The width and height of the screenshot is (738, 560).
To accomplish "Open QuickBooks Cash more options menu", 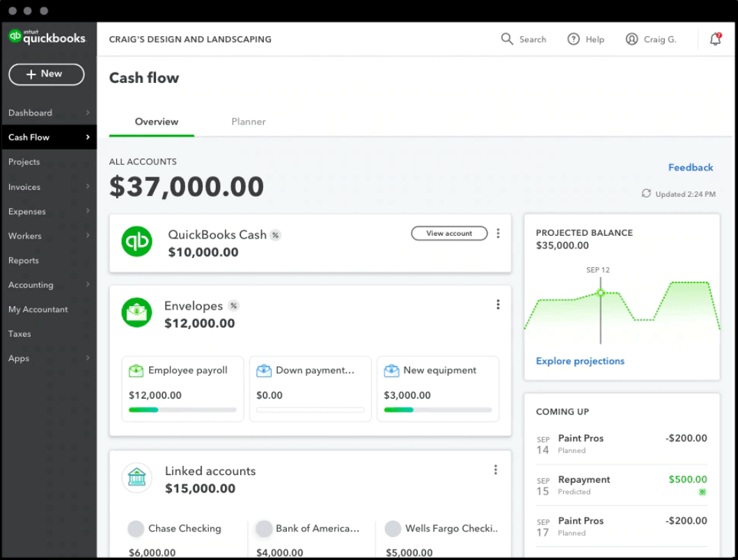I will pyautogui.click(x=498, y=233).
